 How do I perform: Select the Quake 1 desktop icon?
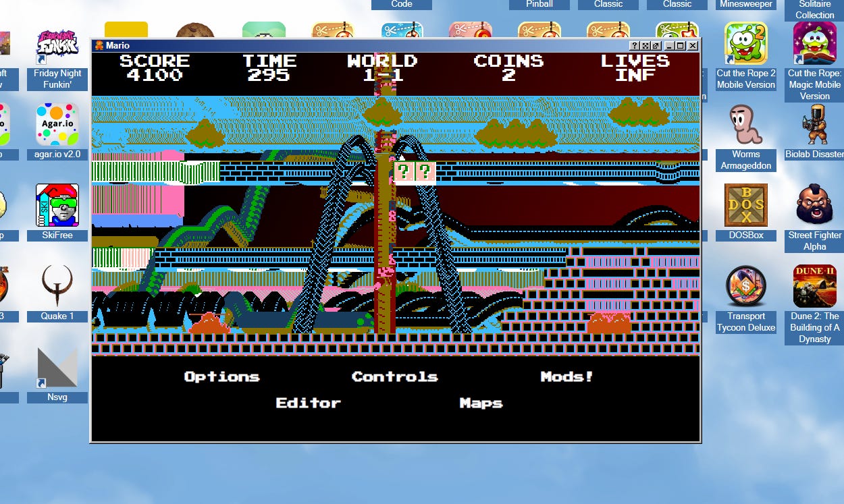pyautogui.click(x=57, y=293)
